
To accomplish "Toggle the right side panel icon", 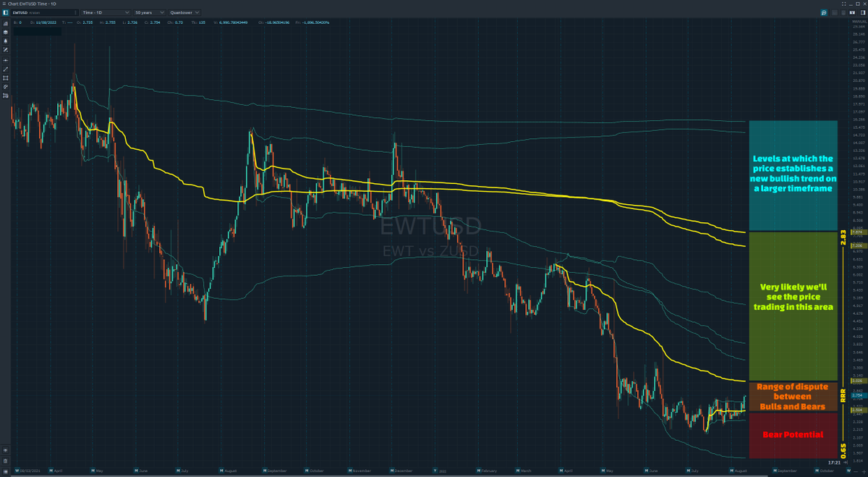I will [x=863, y=12].
